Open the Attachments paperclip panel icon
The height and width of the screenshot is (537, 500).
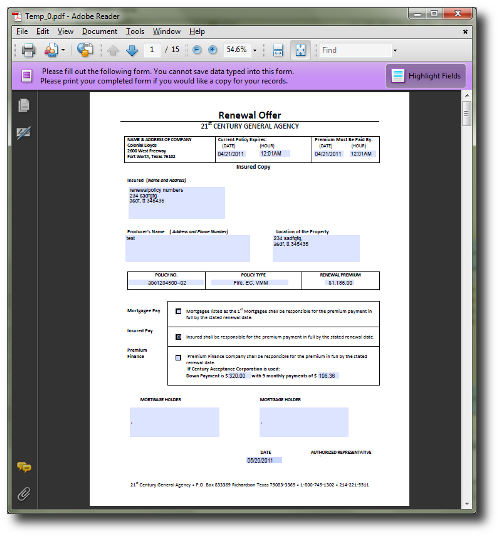pyautogui.click(x=24, y=494)
